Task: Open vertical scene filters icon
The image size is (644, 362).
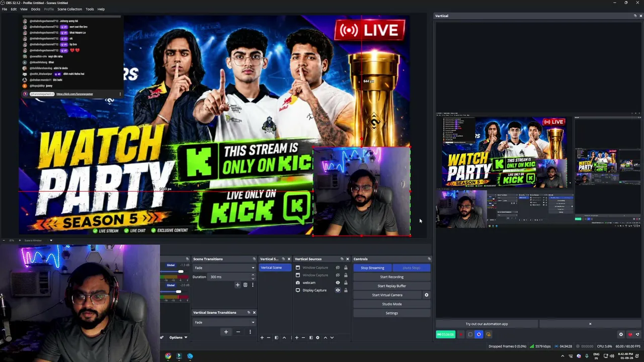Action: (276, 337)
